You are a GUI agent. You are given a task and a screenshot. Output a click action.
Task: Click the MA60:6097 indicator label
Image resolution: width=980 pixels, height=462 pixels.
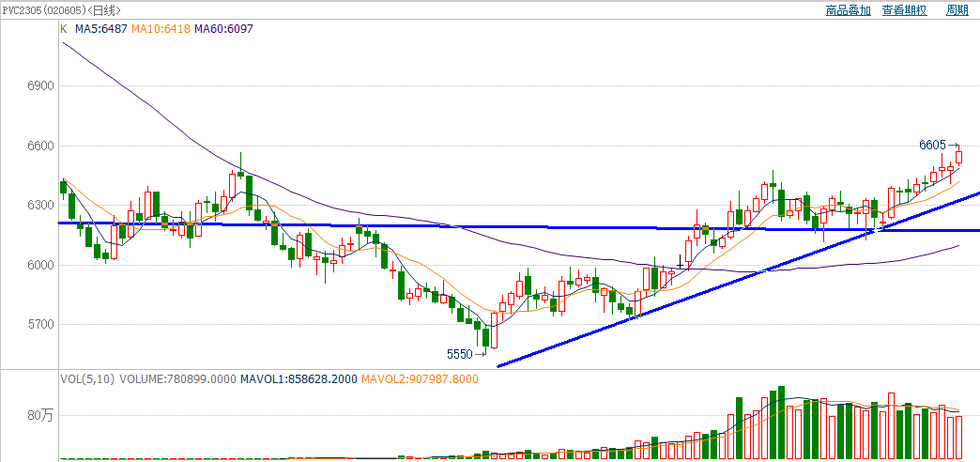pos(223,29)
